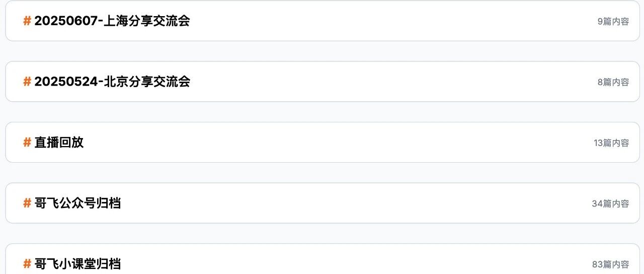The width and height of the screenshot is (644, 274).
Task: Open the 20250524-北京分享交流会 topic title
Action: [x=112, y=82]
